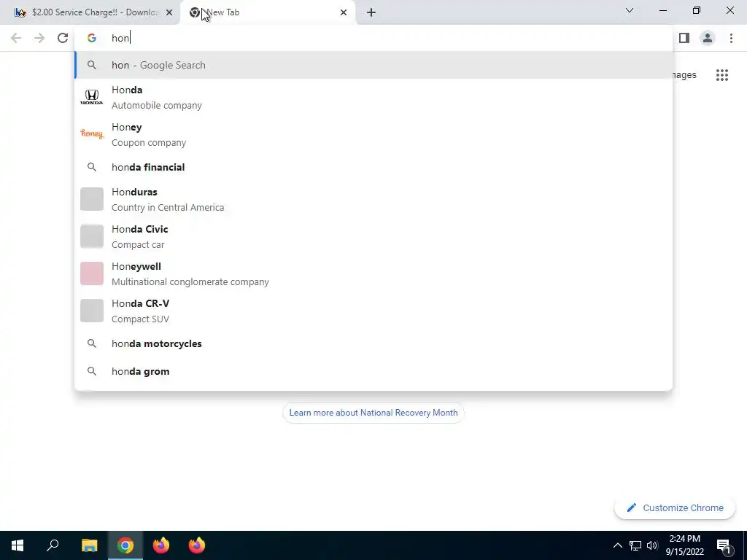Close the New Tab tab
Screen dimensions: 747x560
pyautogui.click(x=344, y=12)
